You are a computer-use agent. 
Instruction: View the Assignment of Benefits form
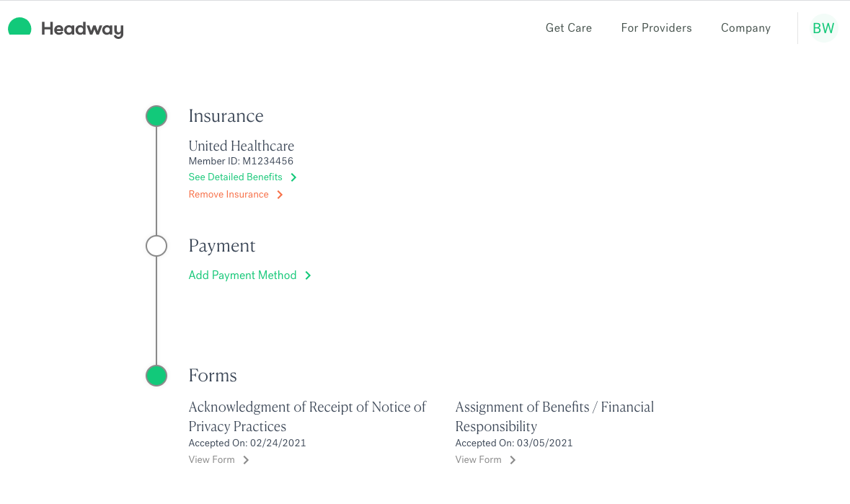[478, 459]
